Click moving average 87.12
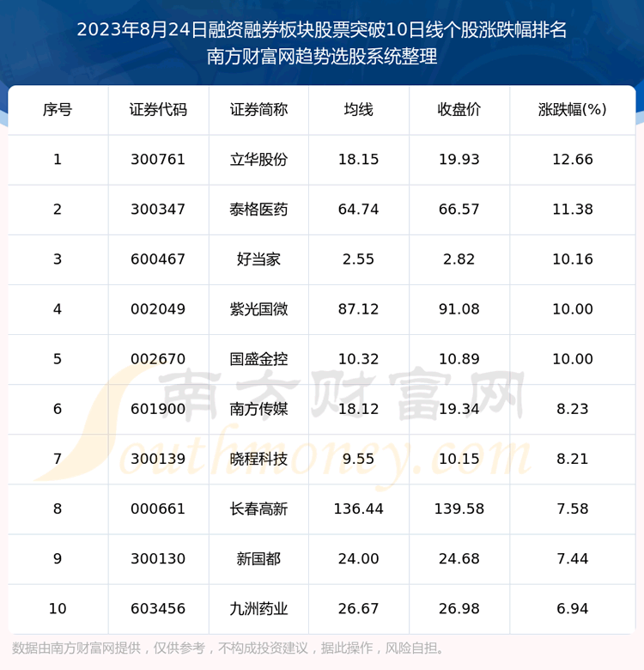The width and height of the screenshot is (644, 670). tap(358, 309)
